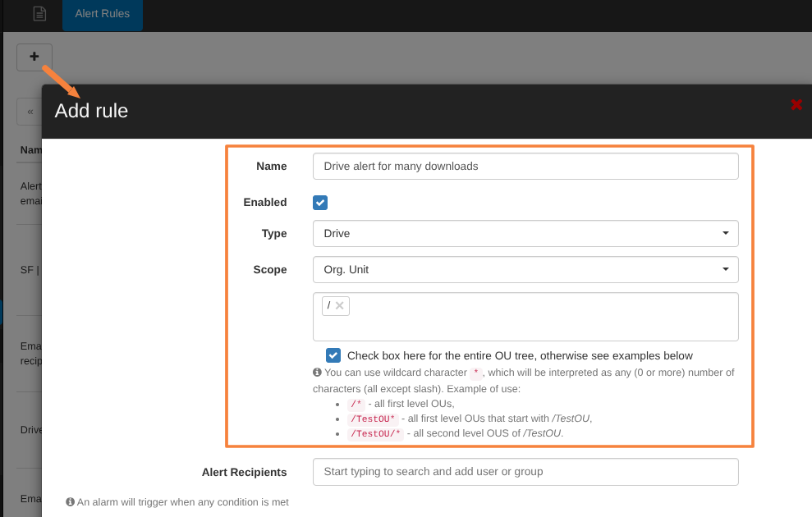The image size is (812, 517).
Task: Click the previous page double-arrow button
Action: tap(30, 112)
